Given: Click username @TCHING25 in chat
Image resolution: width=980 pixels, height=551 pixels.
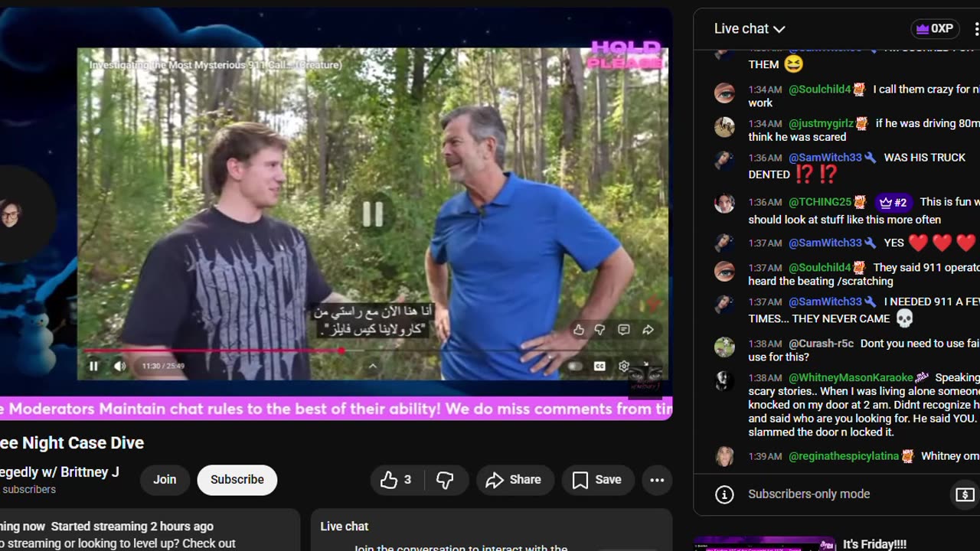Looking at the screenshot, I should tap(820, 202).
